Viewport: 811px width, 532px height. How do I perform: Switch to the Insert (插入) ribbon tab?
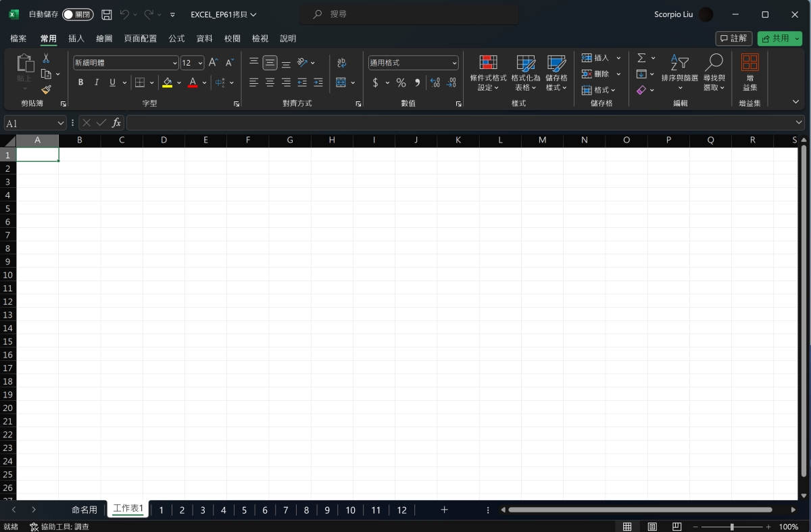76,39
